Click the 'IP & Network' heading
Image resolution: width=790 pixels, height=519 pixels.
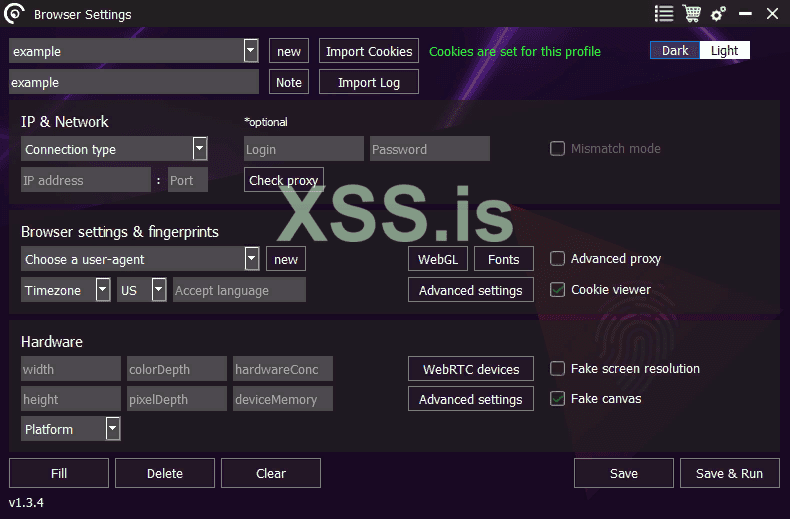click(x=64, y=121)
